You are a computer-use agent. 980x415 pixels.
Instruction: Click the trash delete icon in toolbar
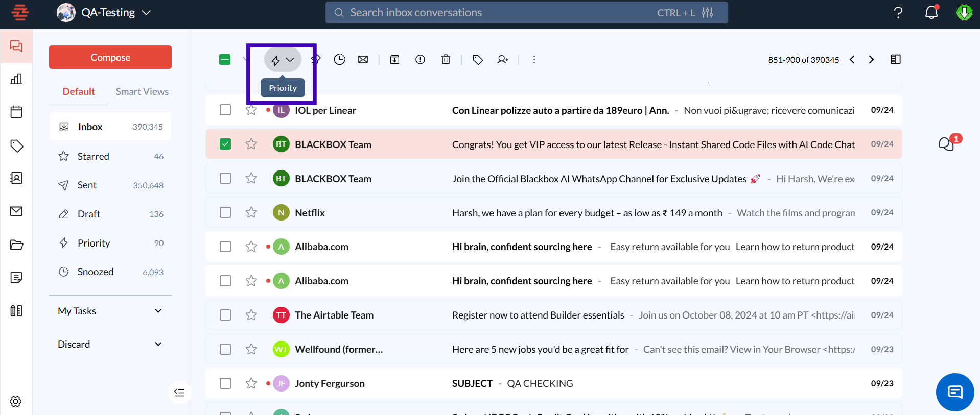click(446, 60)
